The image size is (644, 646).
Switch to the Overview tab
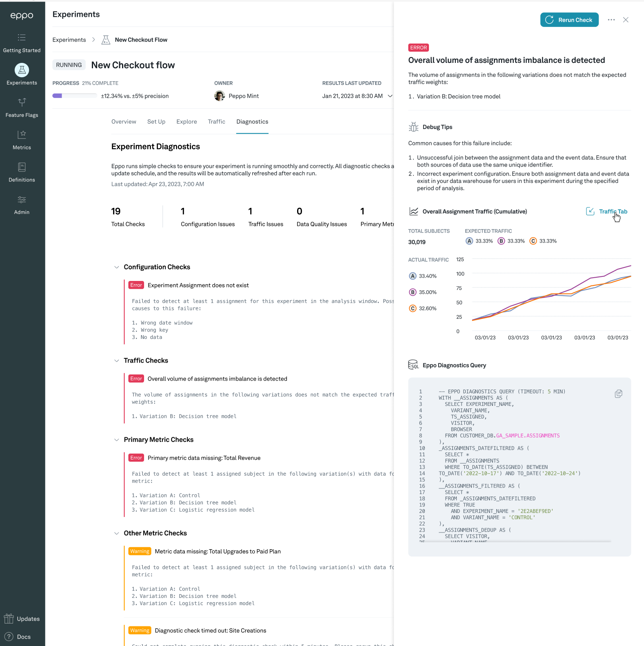124,122
